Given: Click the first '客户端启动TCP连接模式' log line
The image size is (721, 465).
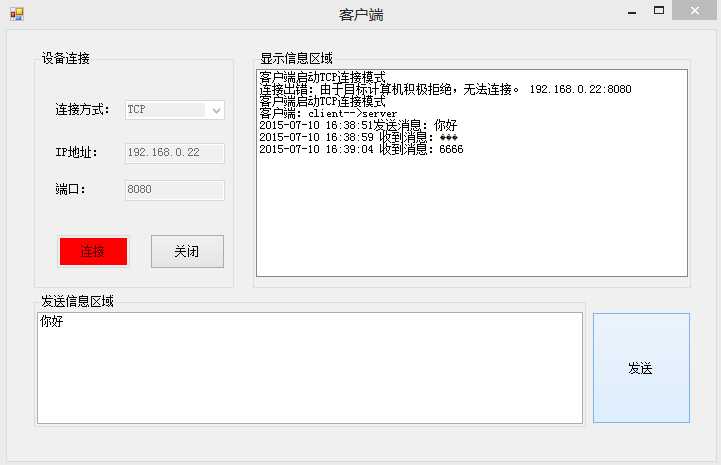Looking at the screenshot, I should point(322,77).
